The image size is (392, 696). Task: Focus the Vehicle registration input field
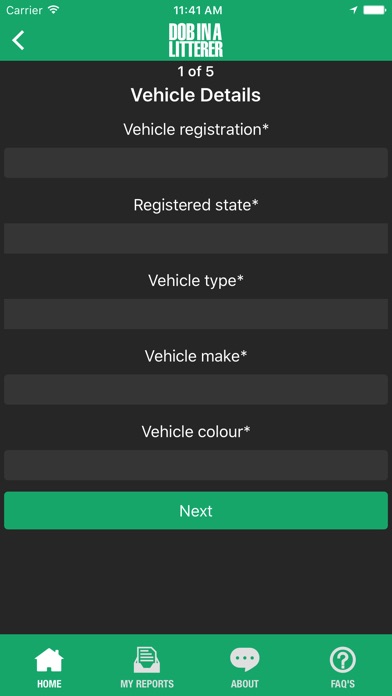coord(196,163)
